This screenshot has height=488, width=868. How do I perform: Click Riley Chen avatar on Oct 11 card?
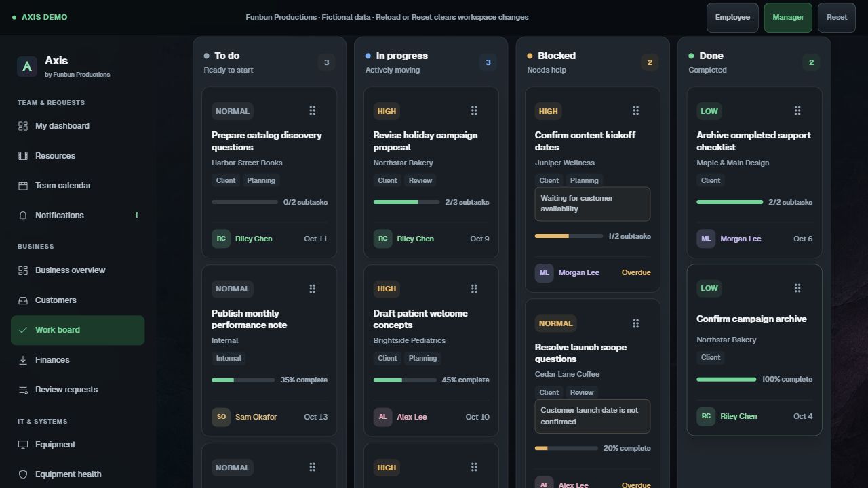coord(221,239)
